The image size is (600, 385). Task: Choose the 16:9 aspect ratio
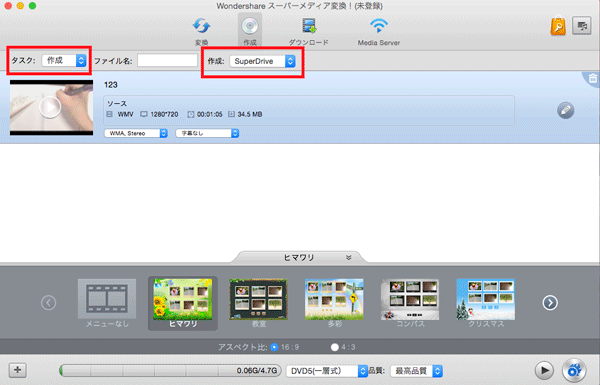pyautogui.click(x=274, y=347)
